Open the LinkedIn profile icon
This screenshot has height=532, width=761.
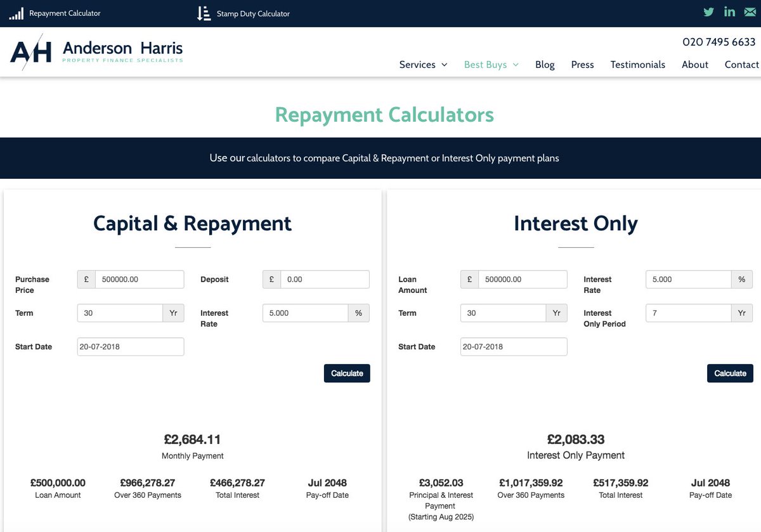(729, 12)
